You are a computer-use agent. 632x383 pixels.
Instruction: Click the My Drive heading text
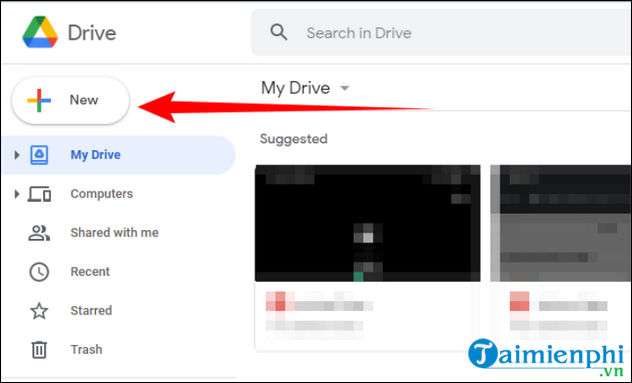(295, 88)
